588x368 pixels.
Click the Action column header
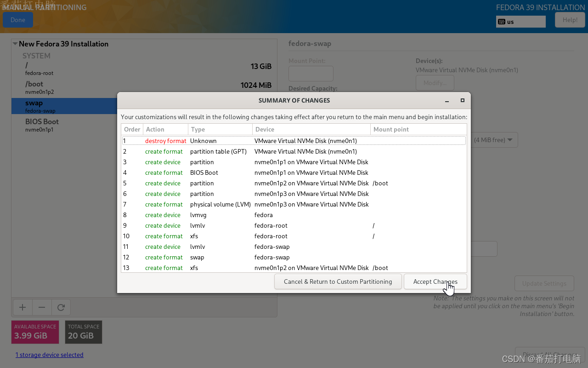(x=166, y=129)
